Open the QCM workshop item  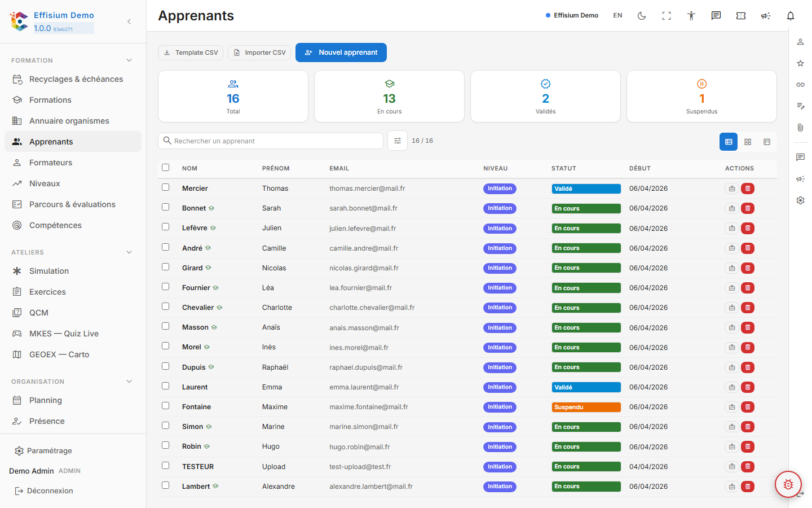tap(73, 313)
